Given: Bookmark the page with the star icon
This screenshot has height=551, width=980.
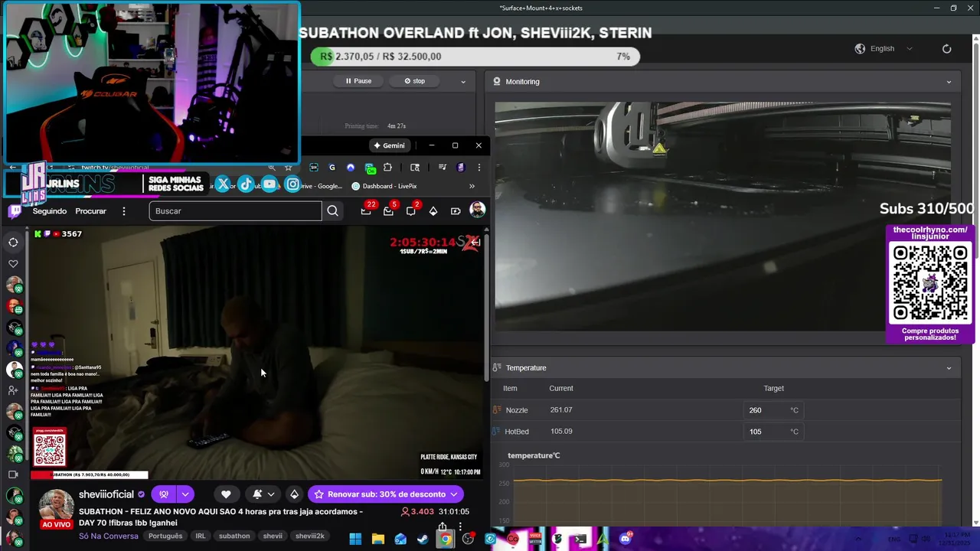Looking at the screenshot, I should [288, 168].
